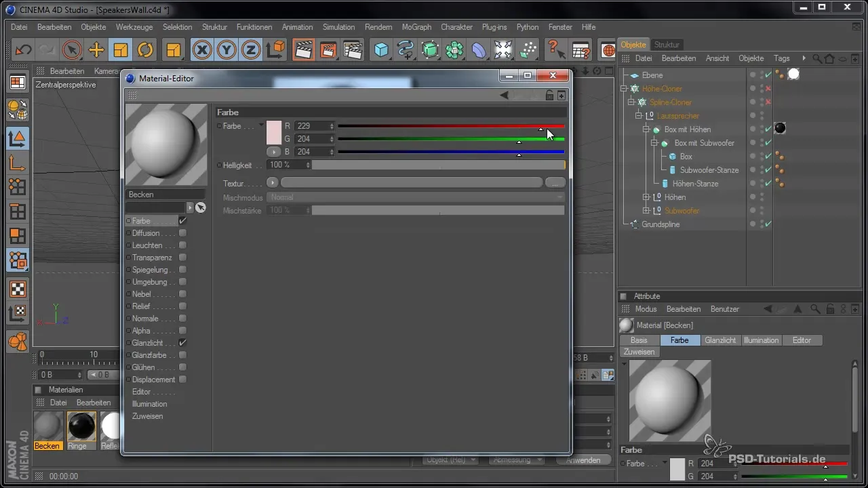Enable the Displacement channel checkbox
This screenshot has height=488, width=868.
click(182, 380)
